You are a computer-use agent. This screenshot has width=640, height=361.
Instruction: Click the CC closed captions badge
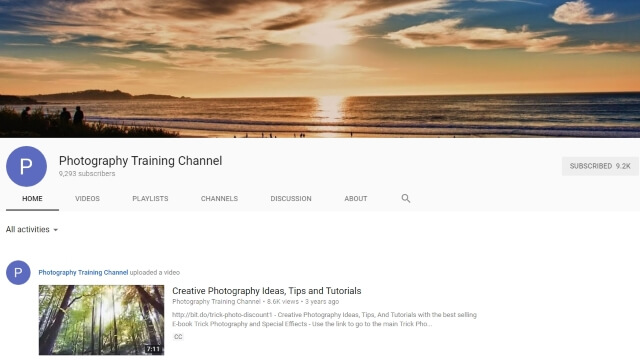[178, 337]
